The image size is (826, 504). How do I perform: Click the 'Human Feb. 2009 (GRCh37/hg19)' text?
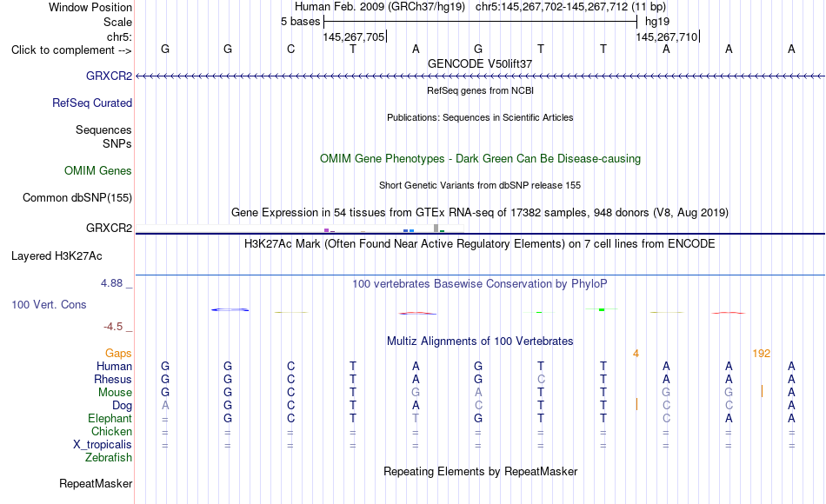coord(380,7)
